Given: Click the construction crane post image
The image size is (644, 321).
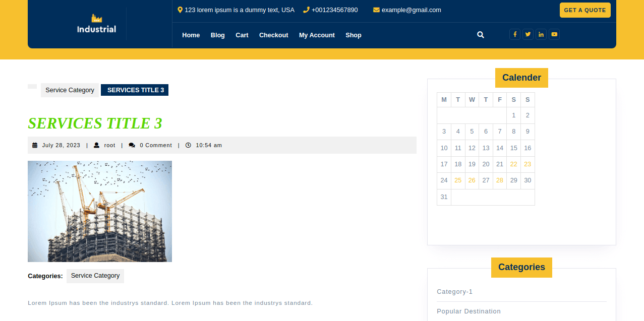Looking at the screenshot, I should (x=100, y=211).
